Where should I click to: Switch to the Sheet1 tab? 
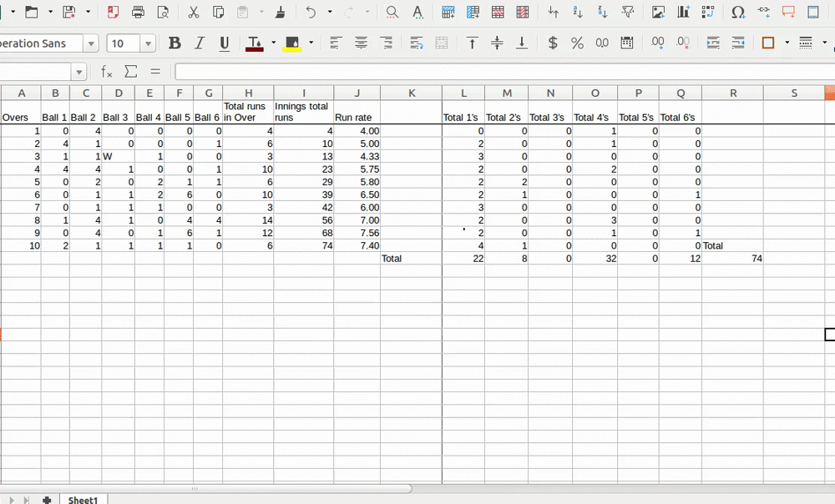click(x=83, y=499)
